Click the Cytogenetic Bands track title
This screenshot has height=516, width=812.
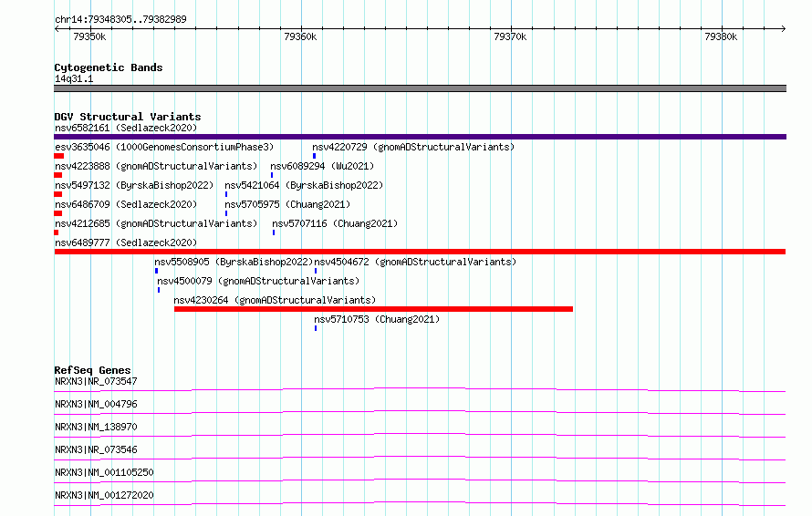(109, 67)
